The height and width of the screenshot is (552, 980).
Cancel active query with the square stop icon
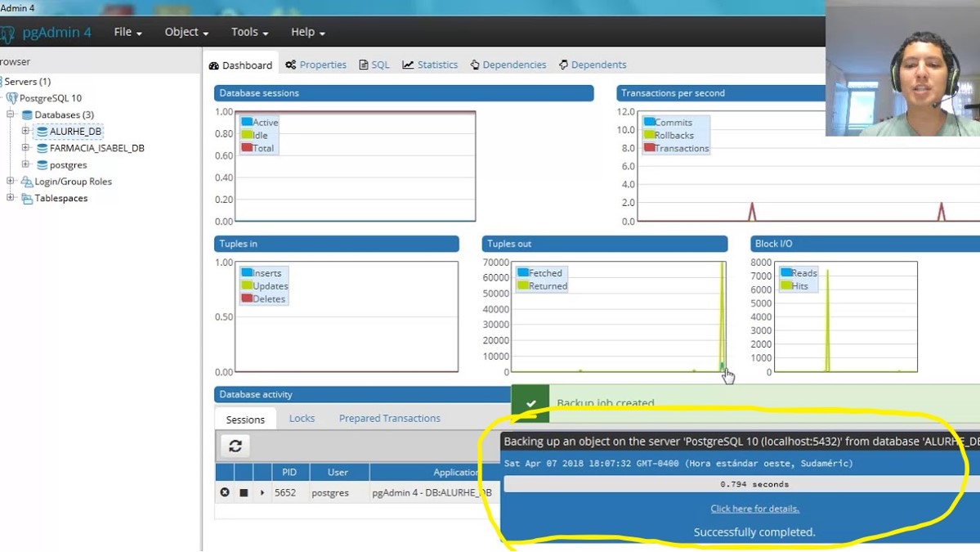pos(244,493)
